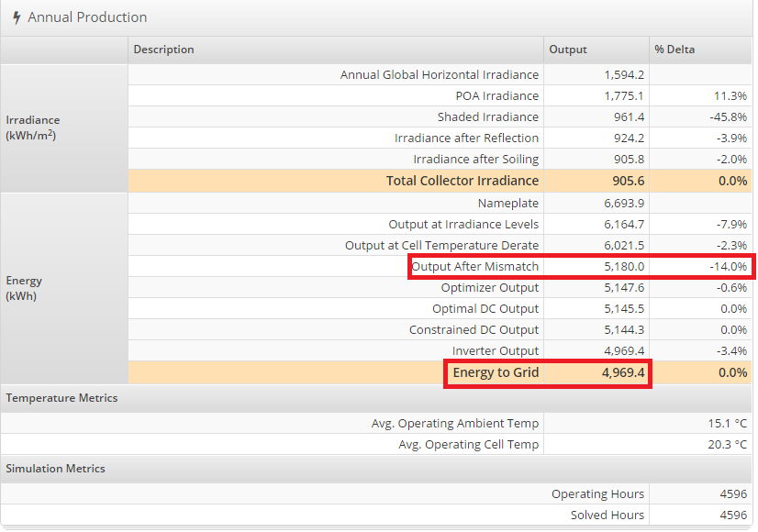The width and height of the screenshot is (758, 532).
Task: Click the 6,693.9 nameplate value
Action: point(624,203)
